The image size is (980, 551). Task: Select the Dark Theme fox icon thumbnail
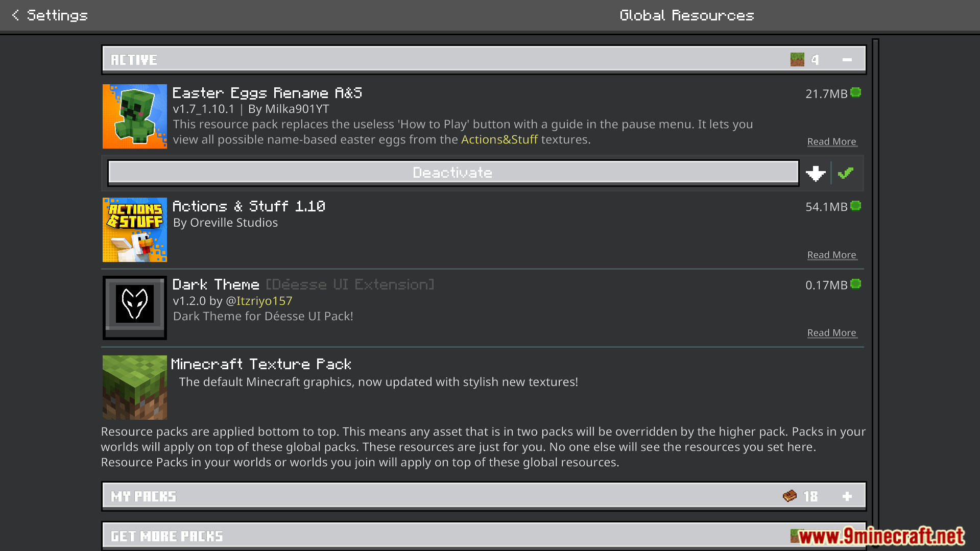[135, 308]
